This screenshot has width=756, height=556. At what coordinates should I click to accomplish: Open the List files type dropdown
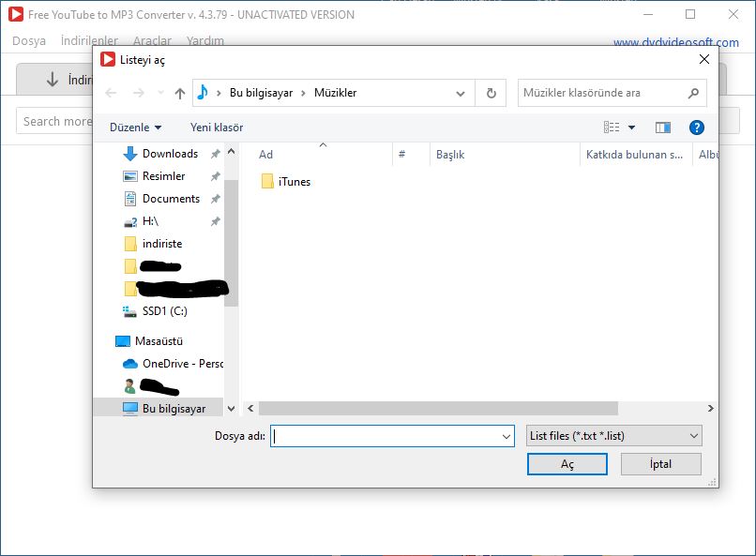[x=614, y=436]
